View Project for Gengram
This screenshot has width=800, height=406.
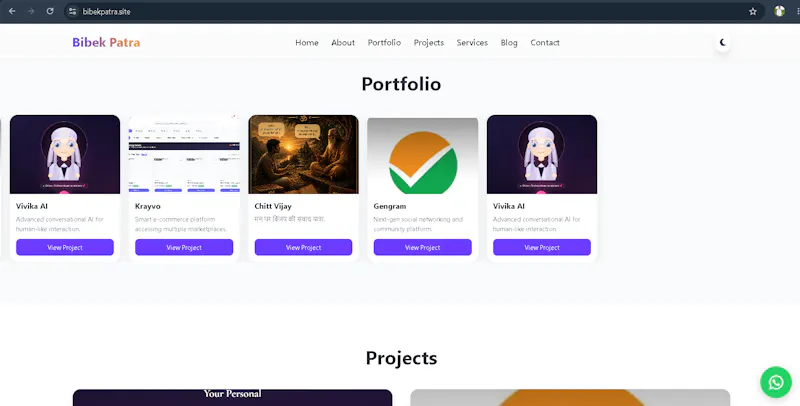(x=422, y=247)
